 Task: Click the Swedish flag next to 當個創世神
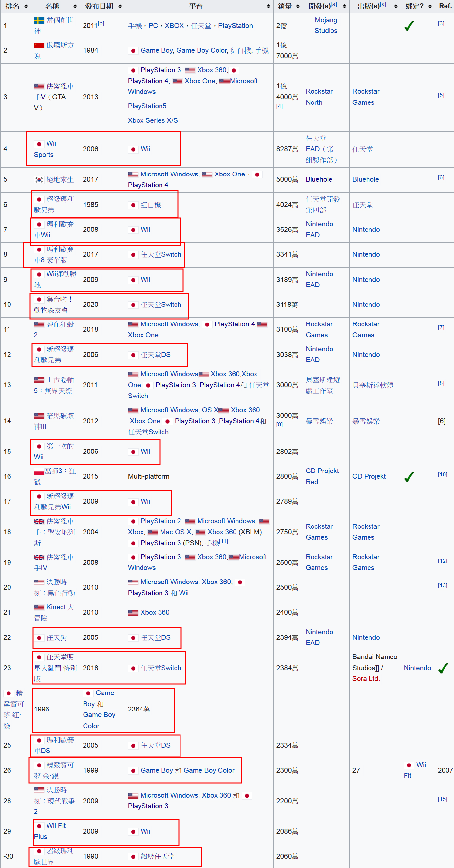click(x=39, y=20)
